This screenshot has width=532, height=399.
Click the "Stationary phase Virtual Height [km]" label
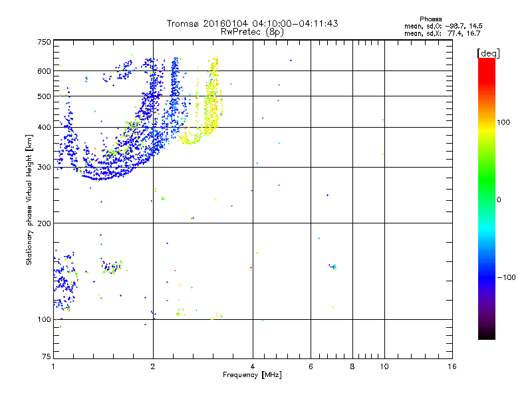click(29, 199)
